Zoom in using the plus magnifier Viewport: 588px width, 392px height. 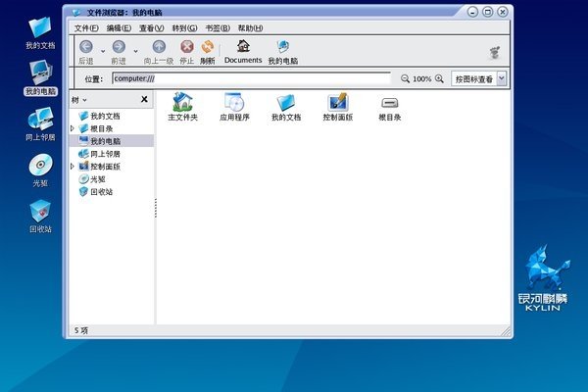pyautogui.click(x=439, y=78)
